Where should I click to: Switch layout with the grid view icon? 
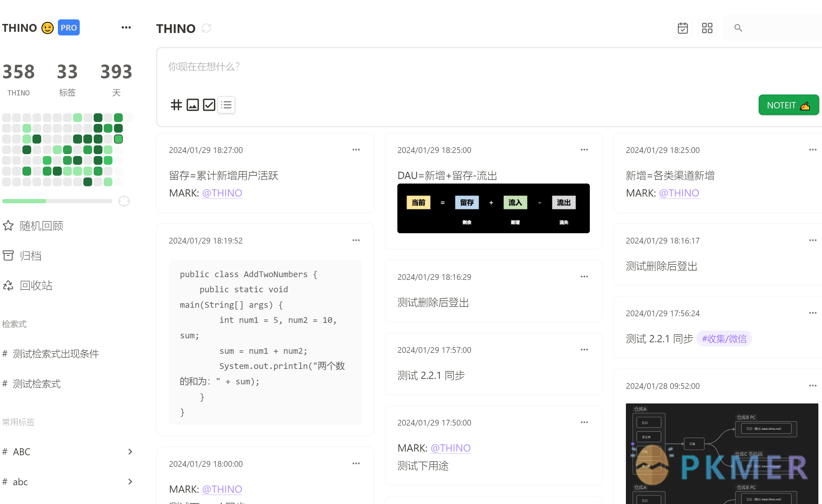(707, 28)
